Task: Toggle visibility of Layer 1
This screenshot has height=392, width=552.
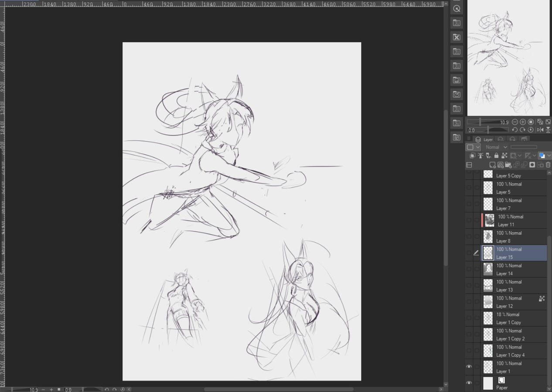Action: coord(469,366)
